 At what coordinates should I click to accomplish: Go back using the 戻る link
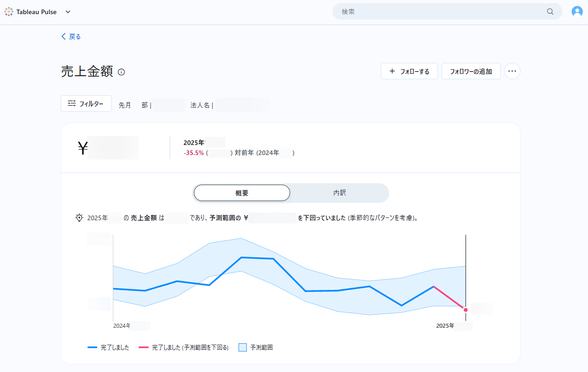pos(71,37)
